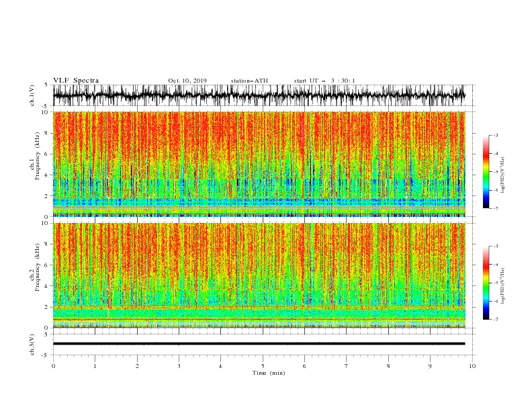This screenshot has height=411, width=532.
Task: Click the time-axis tick label "1"
Action: pos(95,366)
